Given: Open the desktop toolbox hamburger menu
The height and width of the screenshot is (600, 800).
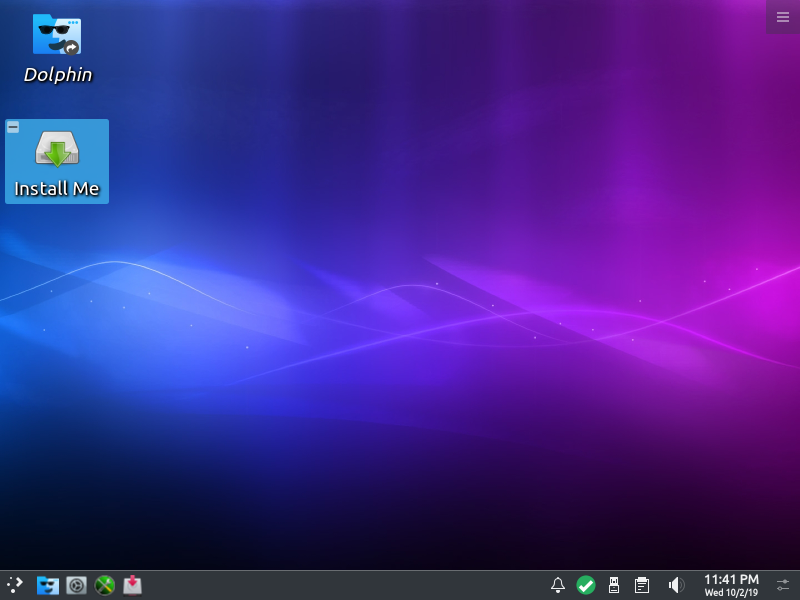Looking at the screenshot, I should tap(783, 17).
